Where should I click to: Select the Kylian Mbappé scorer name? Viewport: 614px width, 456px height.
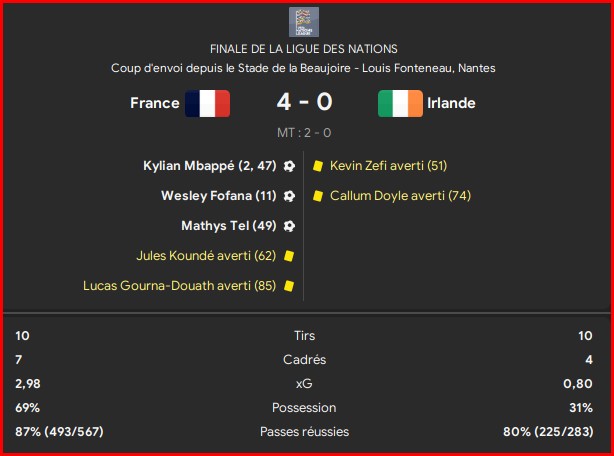click(189, 166)
